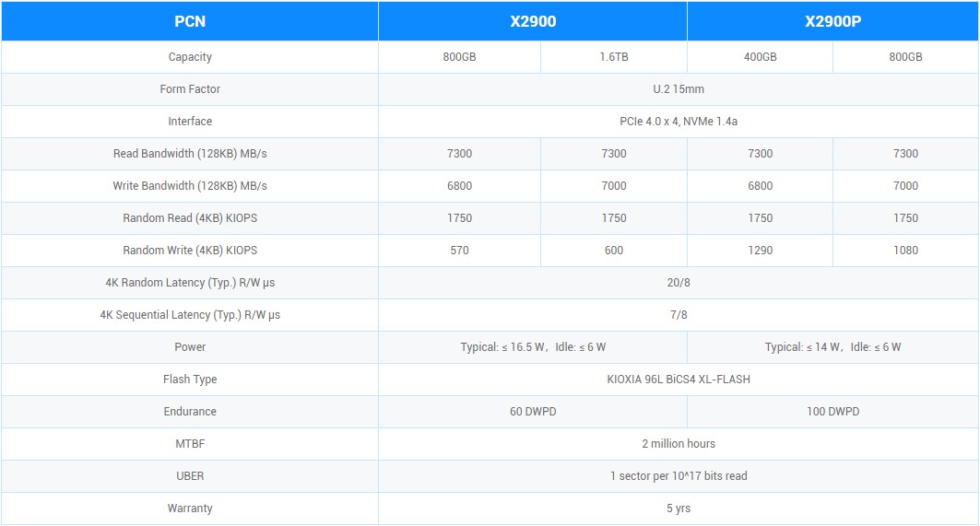Click the PCN column header
The image size is (980, 526).
tap(190, 21)
